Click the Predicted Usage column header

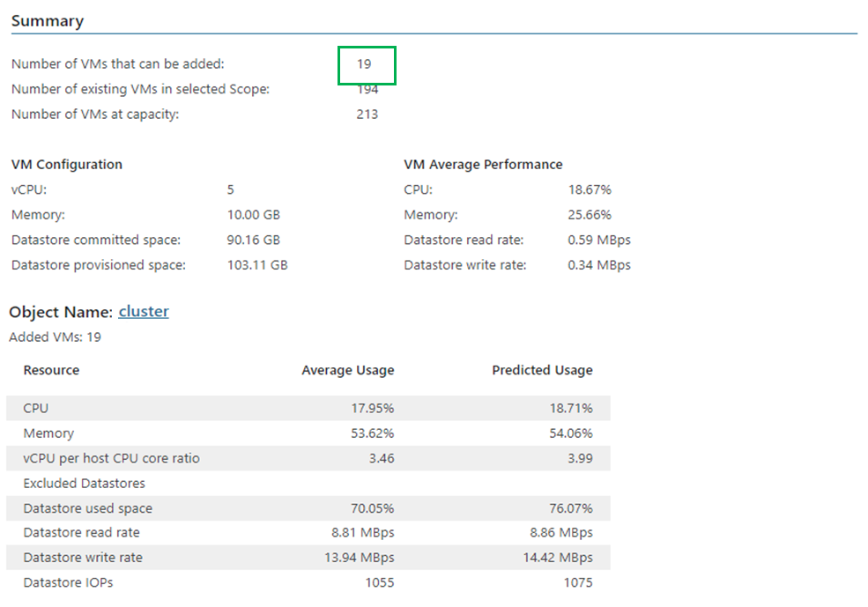pyautogui.click(x=542, y=370)
